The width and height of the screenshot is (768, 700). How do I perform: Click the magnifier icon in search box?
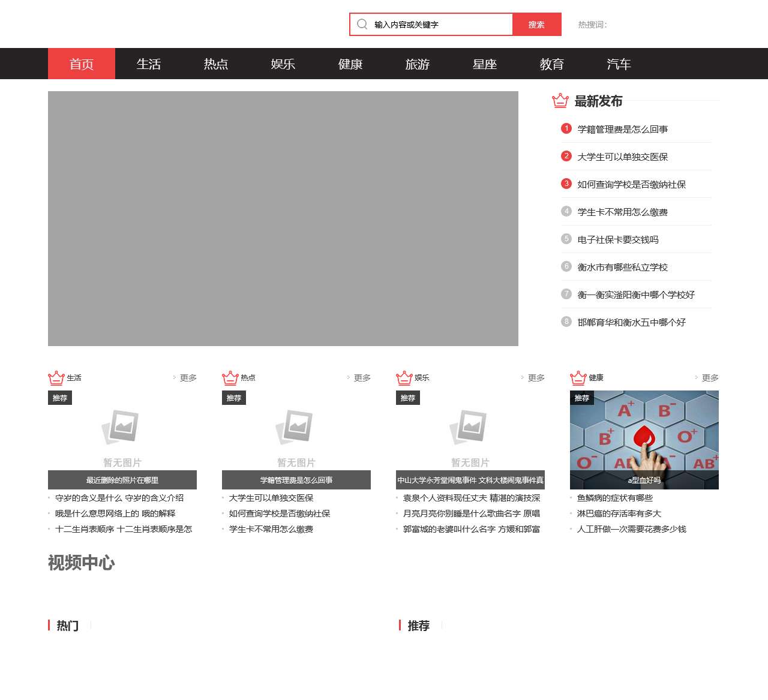click(362, 24)
